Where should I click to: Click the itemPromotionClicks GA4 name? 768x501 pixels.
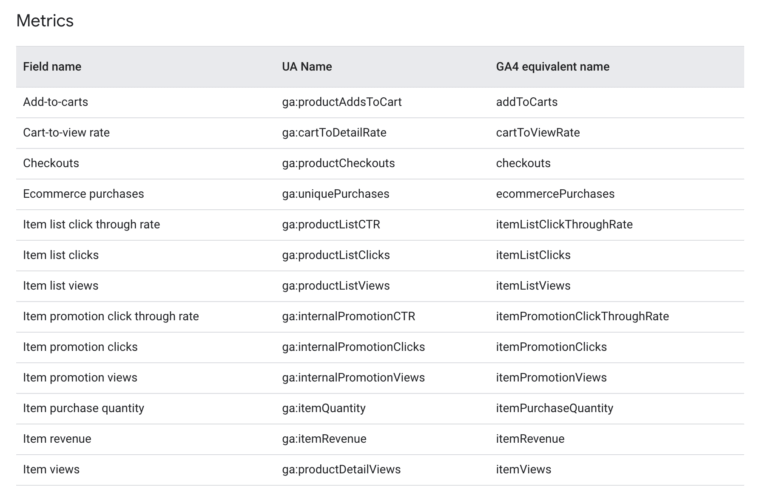click(x=551, y=347)
